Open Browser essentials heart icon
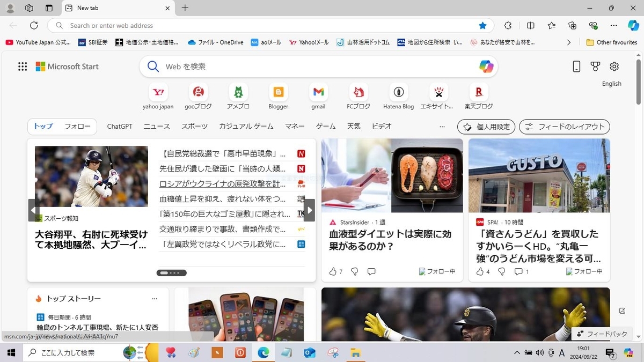 point(593,25)
